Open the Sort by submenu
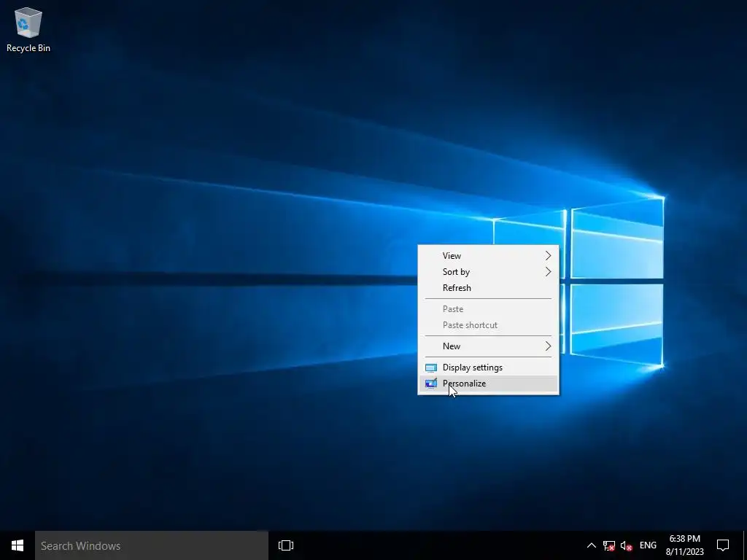 pos(488,272)
